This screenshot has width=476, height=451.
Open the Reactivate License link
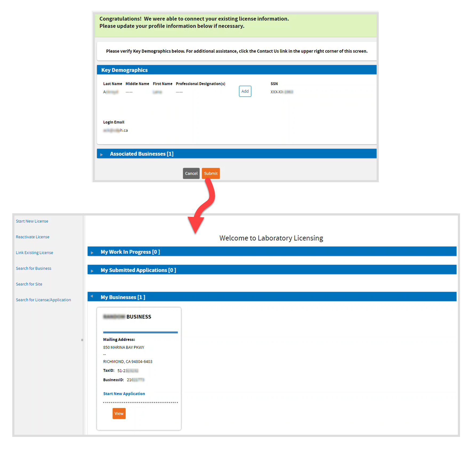click(33, 237)
